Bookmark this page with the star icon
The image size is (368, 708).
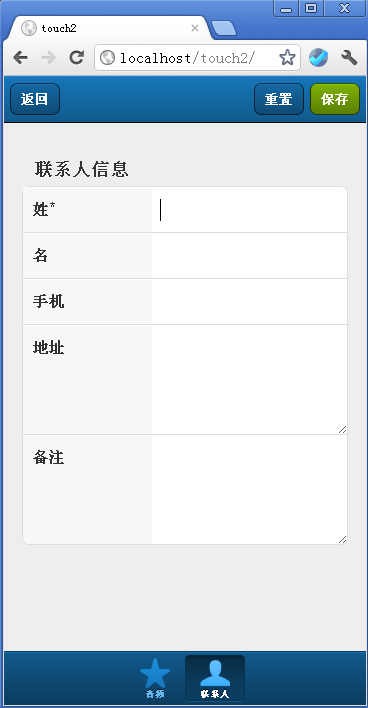tap(287, 57)
